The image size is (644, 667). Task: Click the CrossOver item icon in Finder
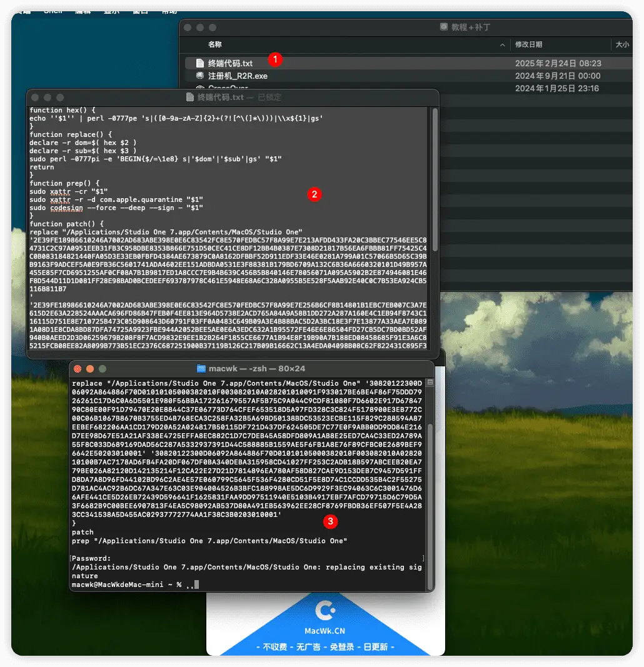pos(200,88)
